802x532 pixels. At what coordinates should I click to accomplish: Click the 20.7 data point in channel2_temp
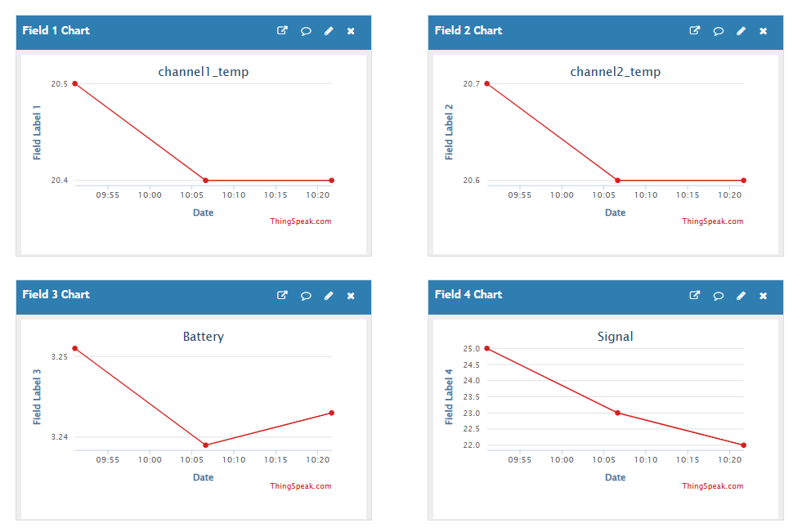(x=487, y=84)
